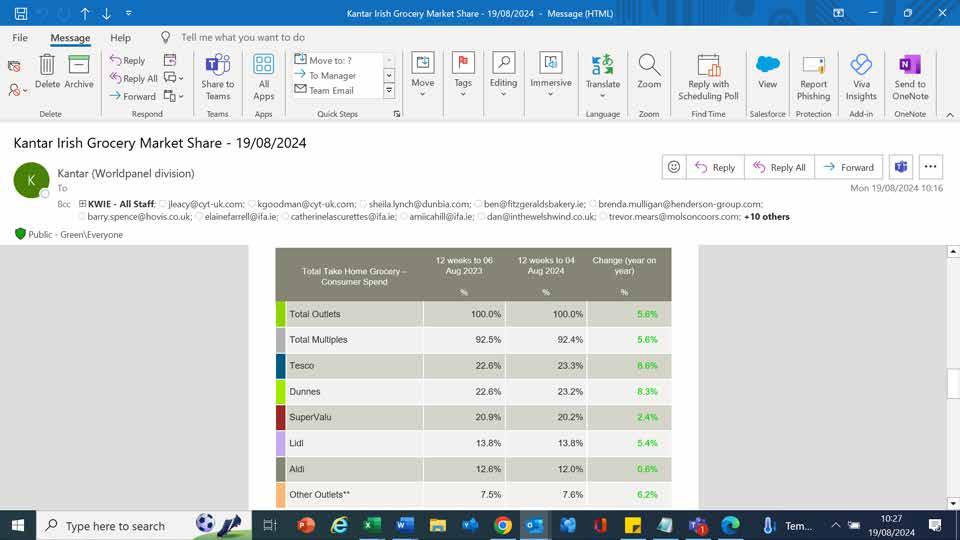960x540 pixels.
Task: Open All Apps
Action: 263,77
